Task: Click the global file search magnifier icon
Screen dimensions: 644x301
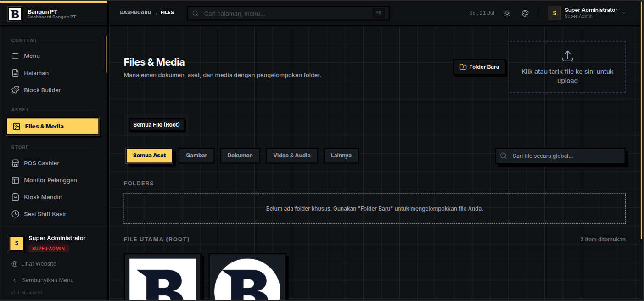Action: [504, 156]
